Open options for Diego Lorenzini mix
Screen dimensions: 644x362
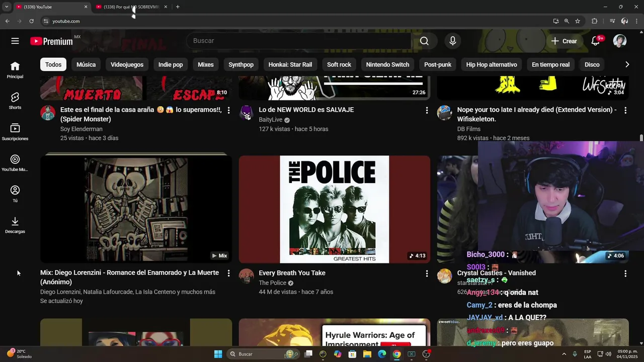tap(228, 274)
